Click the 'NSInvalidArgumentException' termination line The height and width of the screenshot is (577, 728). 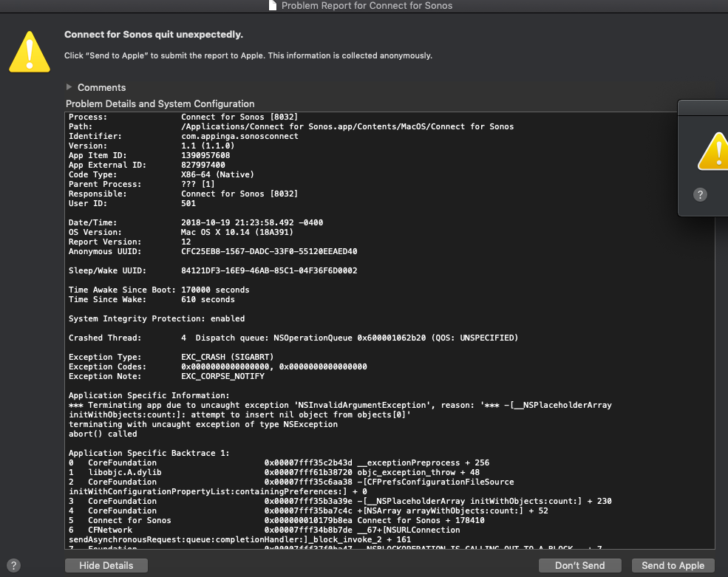coord(340,406)
